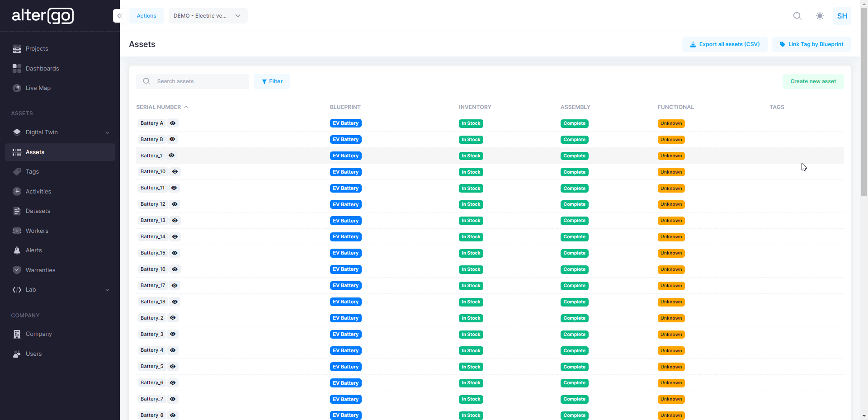View Warranties in the sidebar
This screenshot has height=420, width=868.
pyautogui.click(x=40, y=270)
